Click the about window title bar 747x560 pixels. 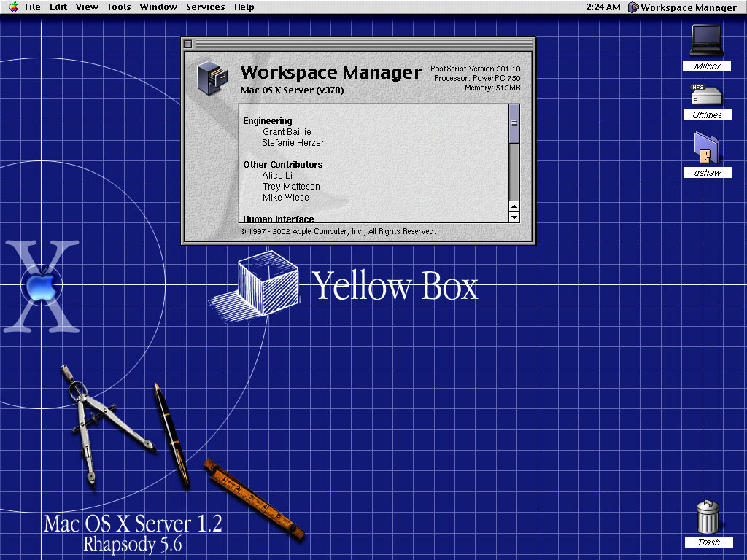click(x=358, y=44)
